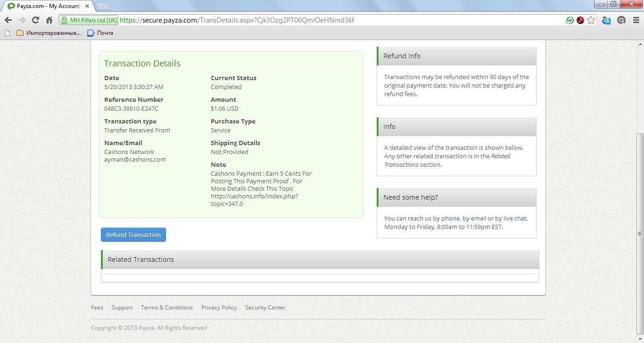Click the Cashons Network name

pyautogui.click(x=129, y=152)
